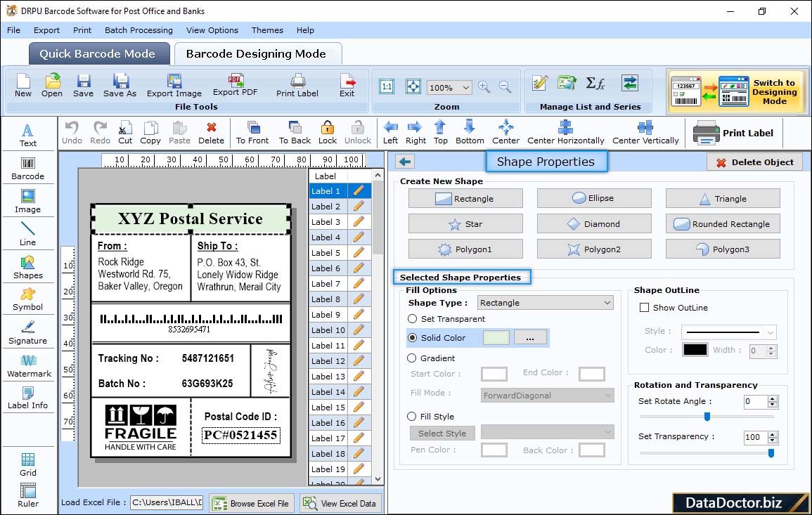Viewport: 812px width, 515px height.
Task: Expand the outline Style dropdown
Action: point(771,332)
